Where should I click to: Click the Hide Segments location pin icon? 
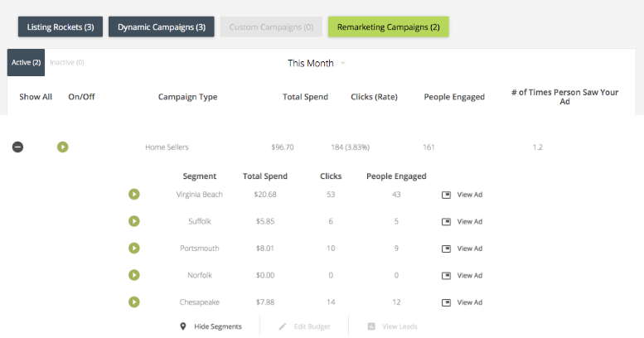183,326
